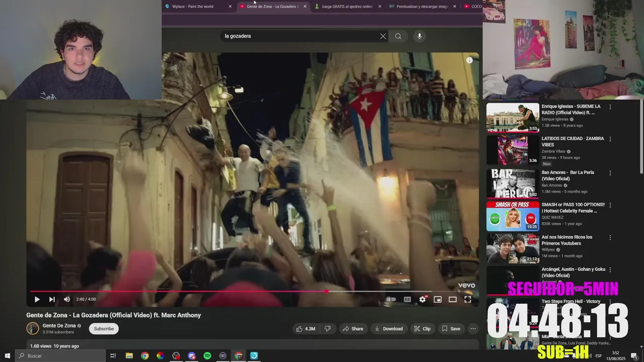Switch to the COCO browser tab
The width and height of the screenshot is (644, 362).
473,7
